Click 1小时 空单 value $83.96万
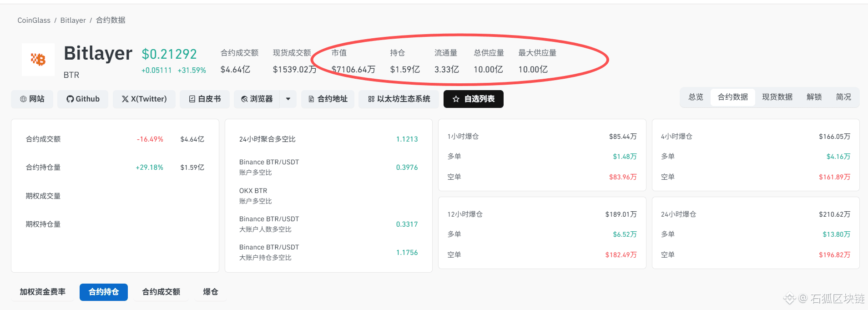The height and width of the screenshot is (310, 868). [623, 177]
